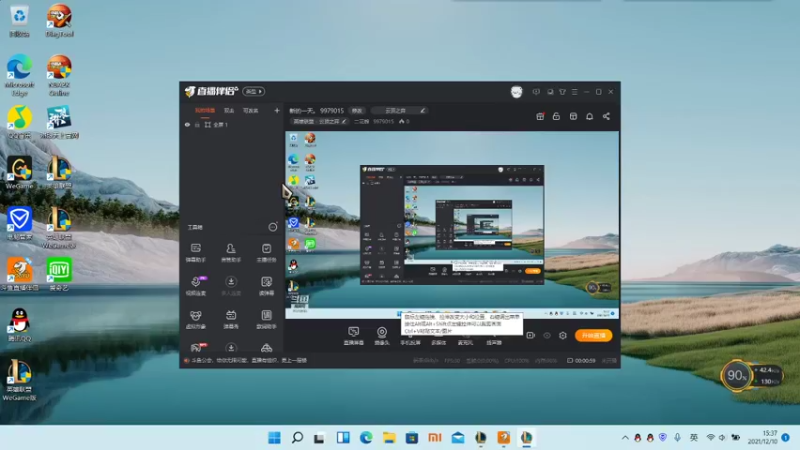Open the WeGame desktop shortcut
800x450 pixels.
coord(20,173)
